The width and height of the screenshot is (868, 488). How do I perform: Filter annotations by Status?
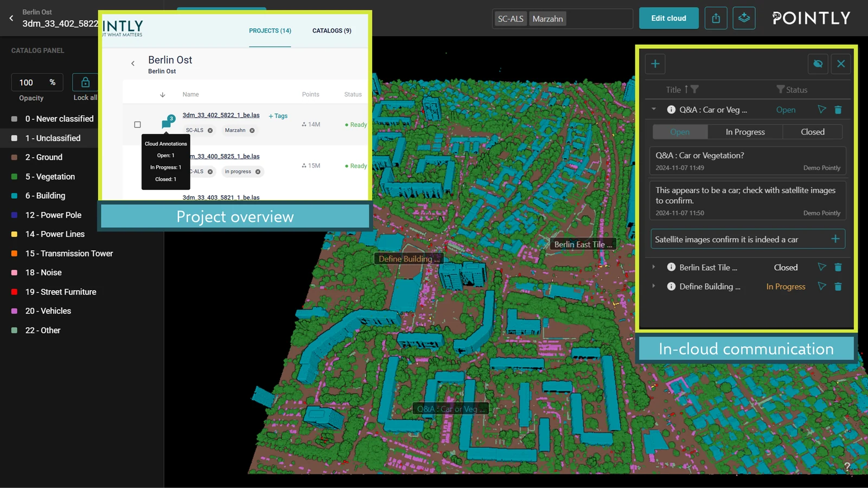[780, 89]
